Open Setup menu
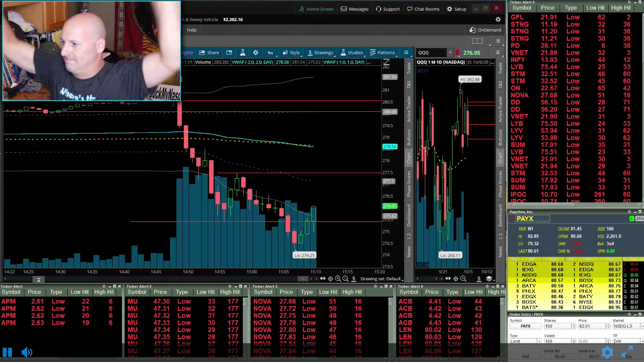This screenshot has width=644, height=362. 456,9
